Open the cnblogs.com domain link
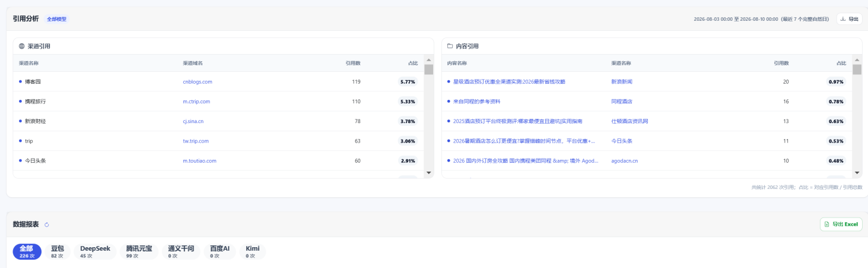Screen dimensions: 868x268 coord(198,81)
